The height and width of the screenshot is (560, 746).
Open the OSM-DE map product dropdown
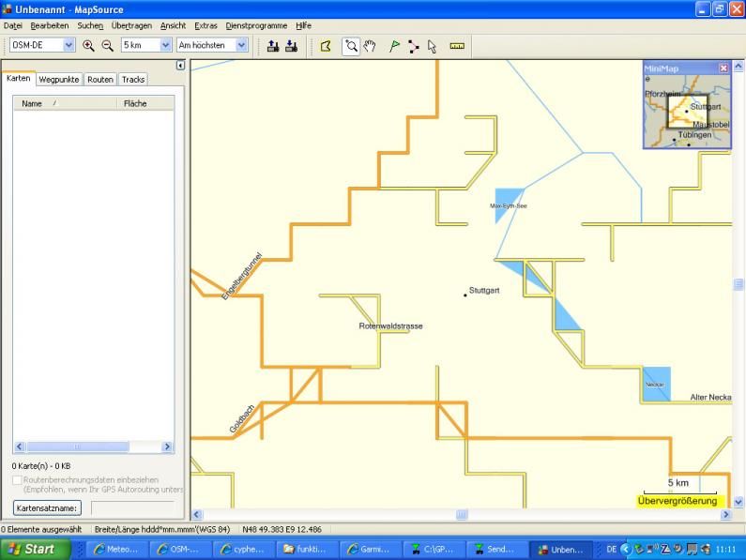(69, 45)
